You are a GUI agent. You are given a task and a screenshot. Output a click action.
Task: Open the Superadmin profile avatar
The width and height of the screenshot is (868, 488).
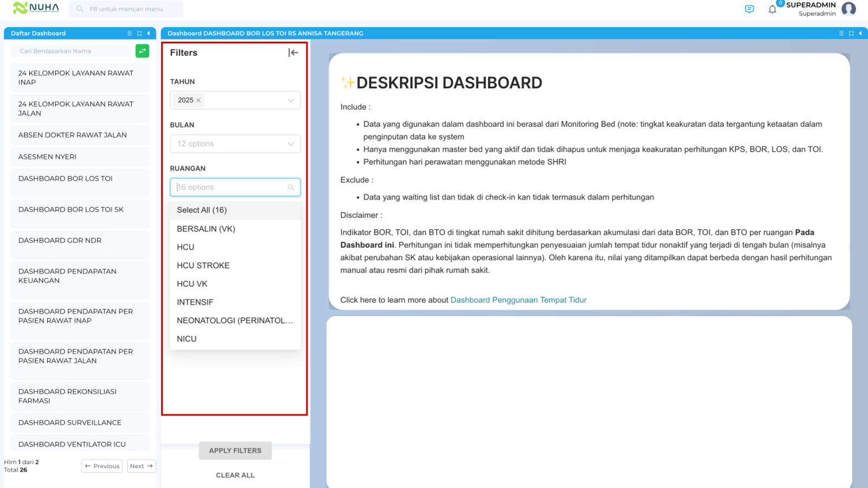[x=848, y=9]
